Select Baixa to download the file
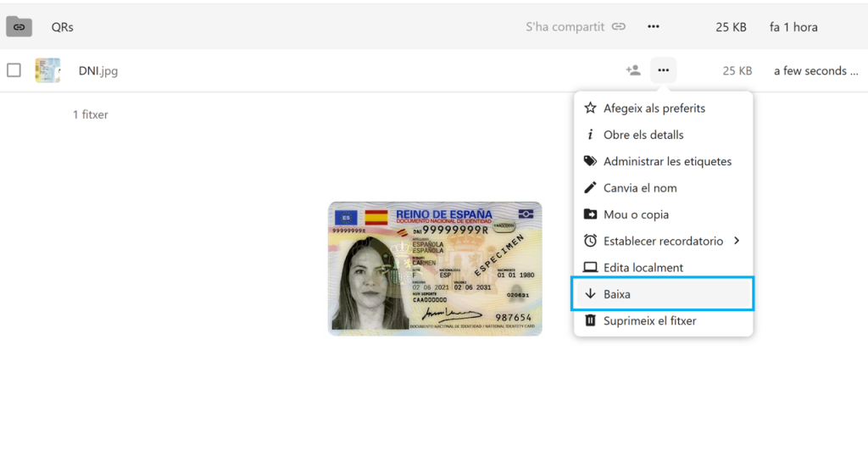The height and width of the screenshot is (473, 868). [663, 294]
